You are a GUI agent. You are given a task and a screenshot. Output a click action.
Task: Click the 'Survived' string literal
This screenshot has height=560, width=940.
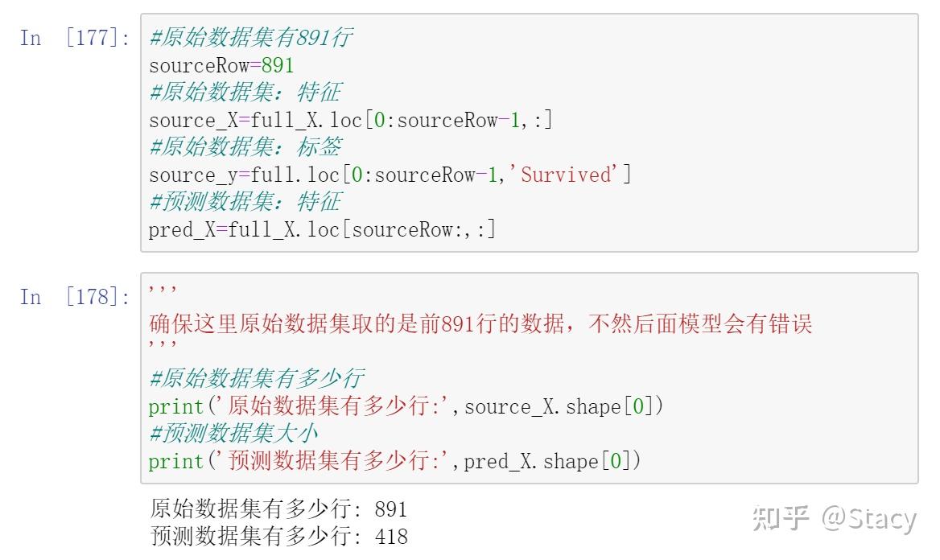pos(567,175)
